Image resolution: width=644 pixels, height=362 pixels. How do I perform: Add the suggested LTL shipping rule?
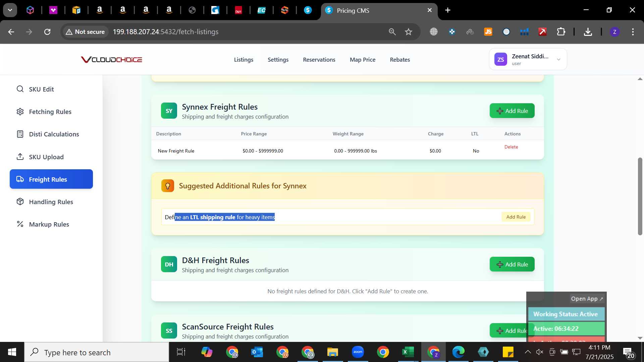click(x=516, y=217)
